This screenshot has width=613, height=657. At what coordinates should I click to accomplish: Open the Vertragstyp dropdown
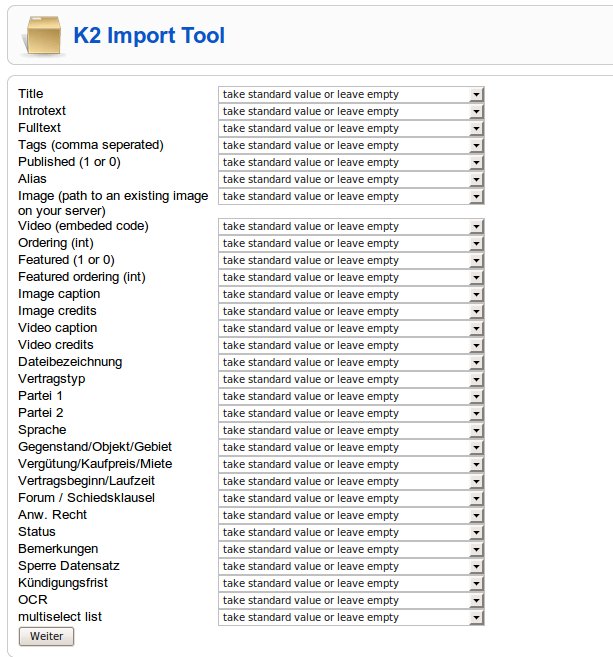351,379
